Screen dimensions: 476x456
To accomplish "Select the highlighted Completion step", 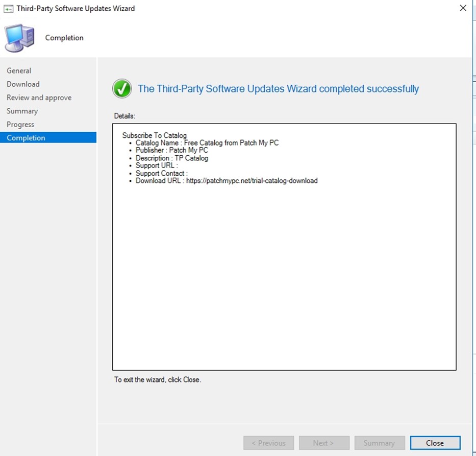I will tap(48, 138).
